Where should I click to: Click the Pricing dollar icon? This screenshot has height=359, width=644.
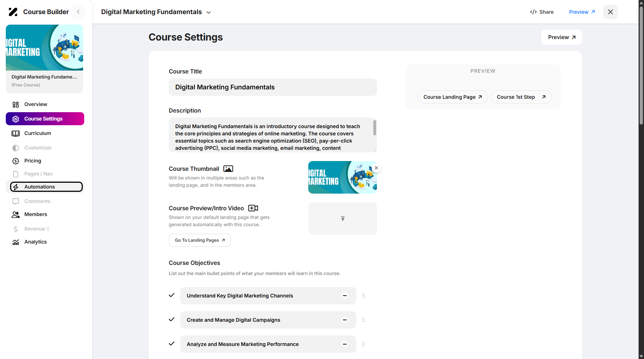[x=16, y=161]
